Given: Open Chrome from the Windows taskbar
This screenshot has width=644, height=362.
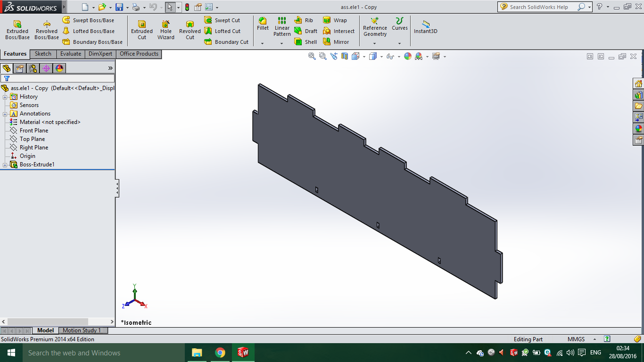Looking at the screenshot, I should click(x=220, y=353).
